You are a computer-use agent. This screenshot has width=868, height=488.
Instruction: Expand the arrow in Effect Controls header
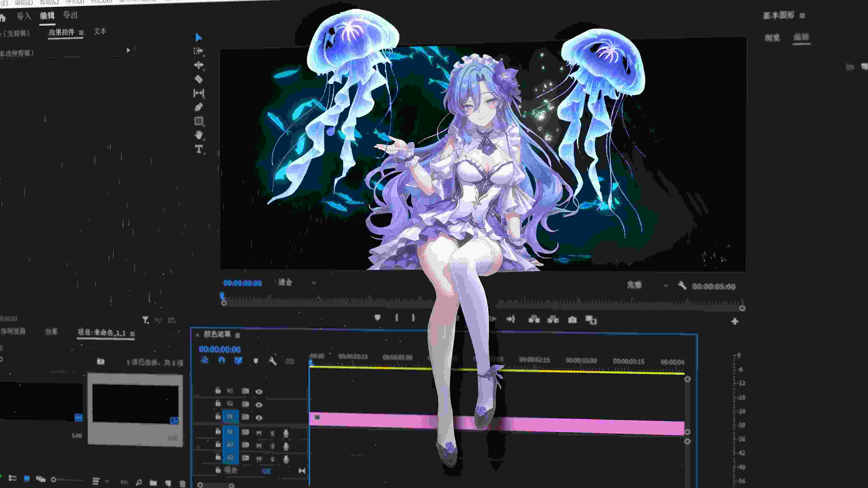tap(128, 50)
